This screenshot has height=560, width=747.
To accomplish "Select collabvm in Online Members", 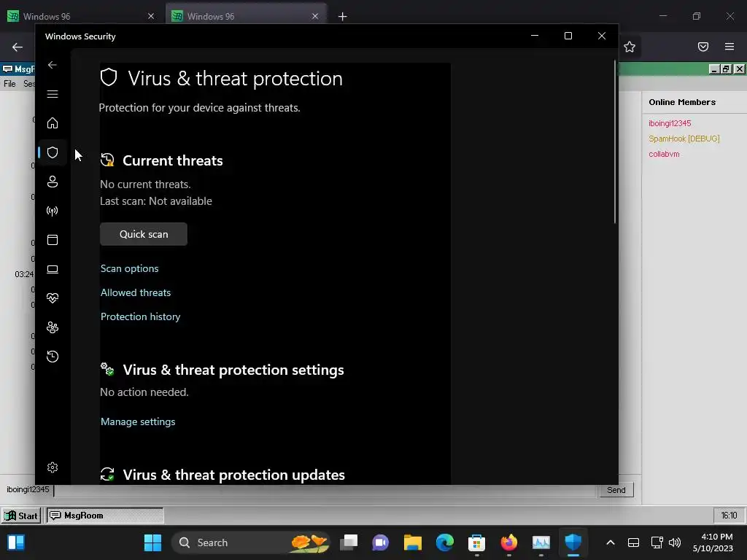I will click(x=664, y=154).
